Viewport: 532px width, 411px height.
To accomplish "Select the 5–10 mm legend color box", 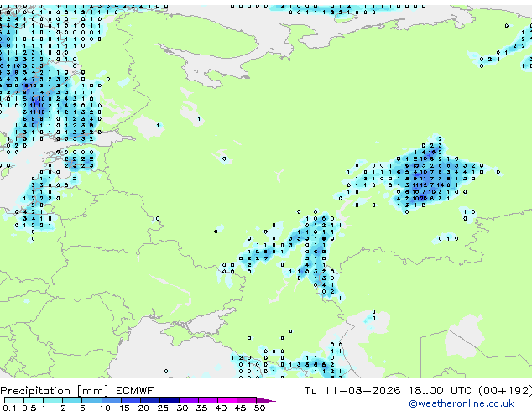I will tap(91, 400).
